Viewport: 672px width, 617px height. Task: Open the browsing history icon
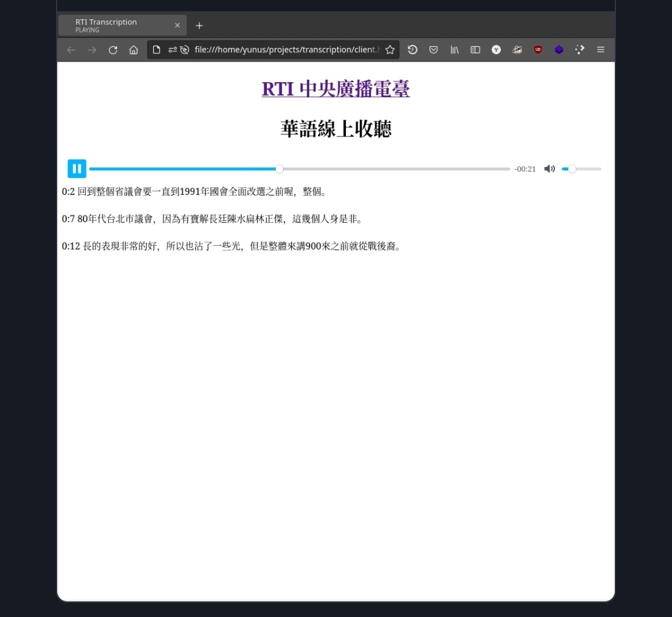[413, 50]
